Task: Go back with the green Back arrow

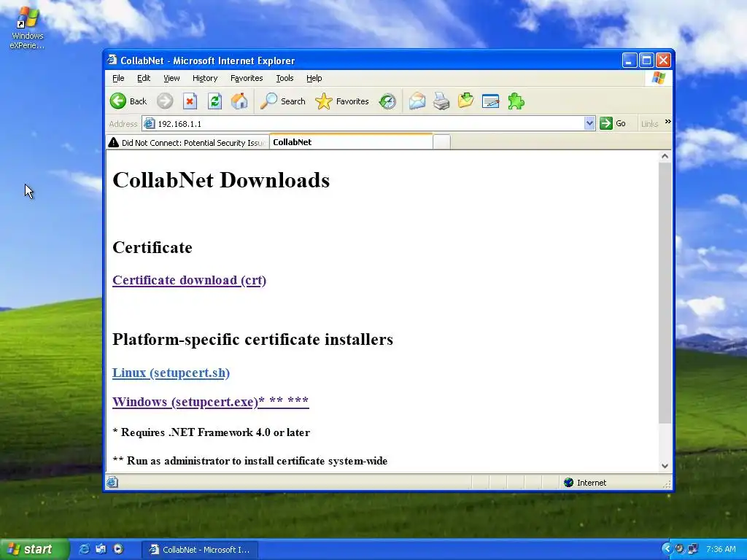Action: [128, 101]
